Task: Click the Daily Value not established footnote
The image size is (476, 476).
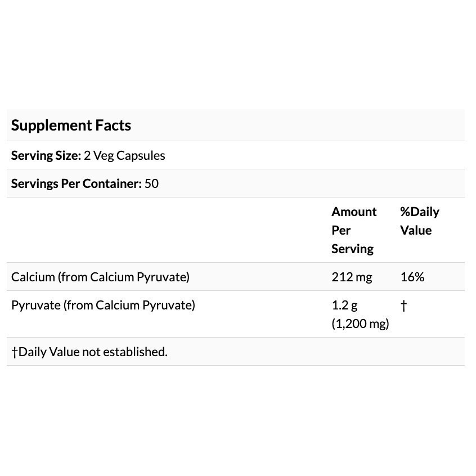Action: 89,352
